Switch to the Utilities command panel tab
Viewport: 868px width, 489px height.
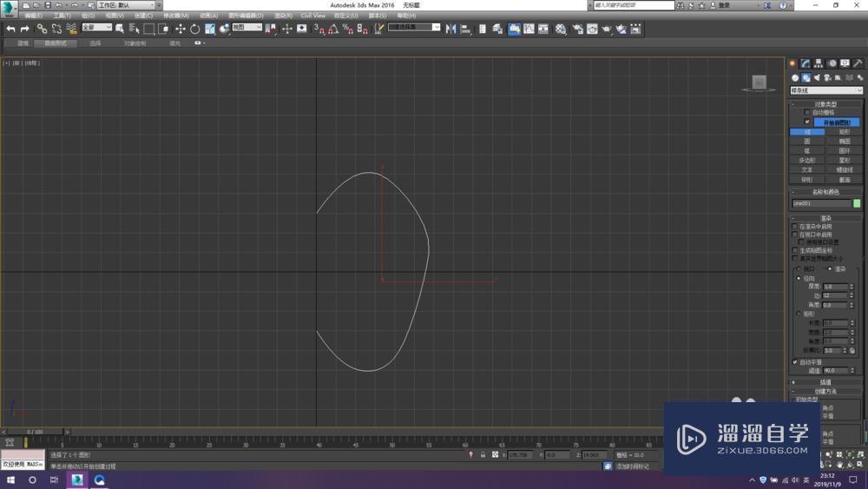coord(858,63)
